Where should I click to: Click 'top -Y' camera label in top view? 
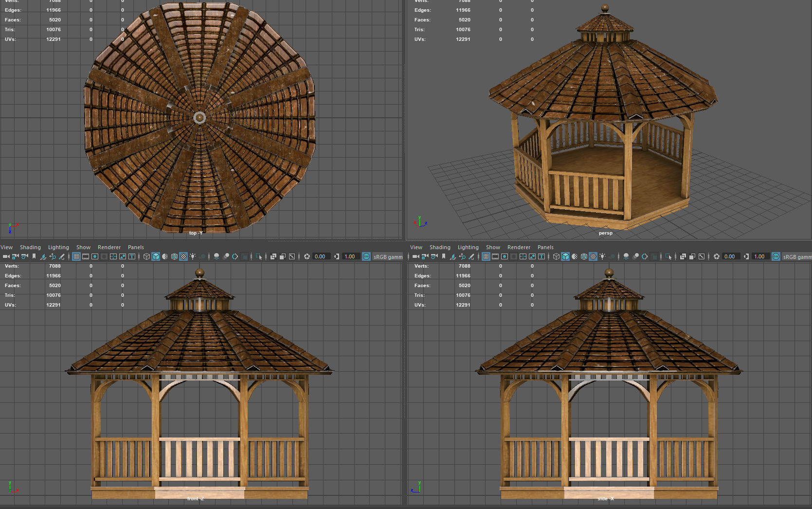click(x=196, y=233)
